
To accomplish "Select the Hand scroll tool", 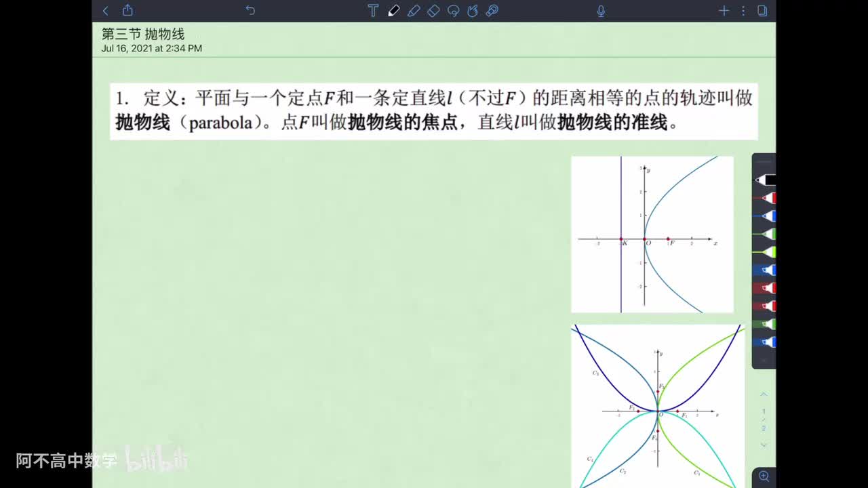I will tap(473, 10).
